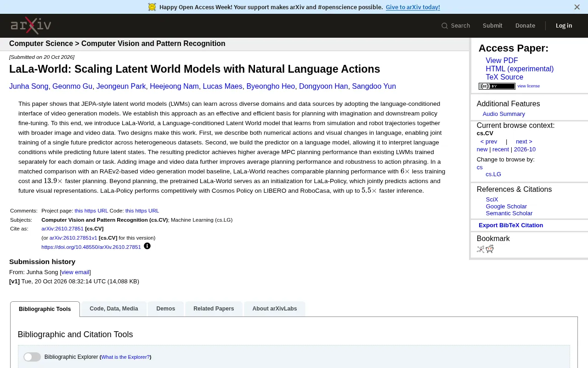The height and width of the screenshot is (368, 588).
Task: Click Export BibTeX Citation
Action: click(x=511, y=225)
